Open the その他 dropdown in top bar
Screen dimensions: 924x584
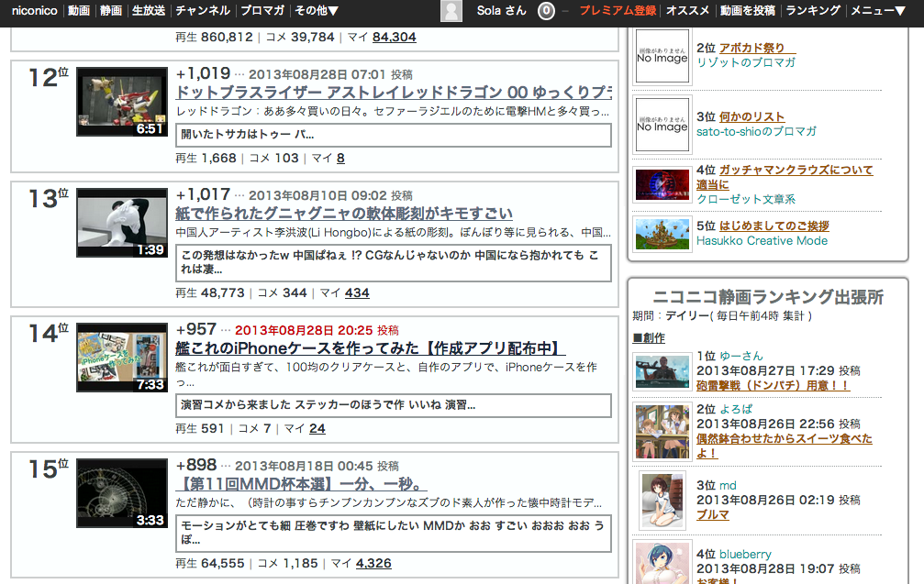point(317,11)
